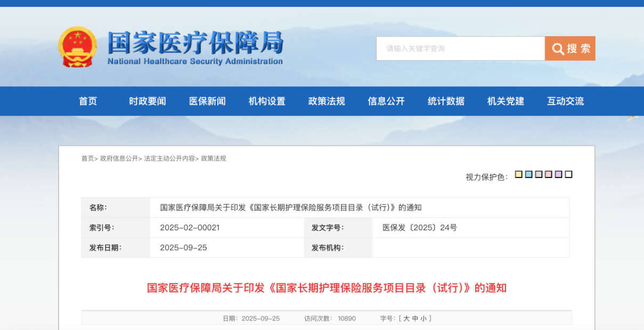Click the publish date 2025-09-25 in table
This screenshot has width=644, height=330.
click(x=183, y=248)
